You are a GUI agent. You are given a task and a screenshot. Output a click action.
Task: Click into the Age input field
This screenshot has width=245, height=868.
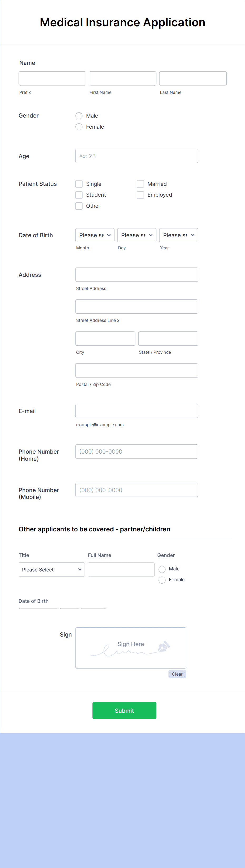point(137,156)
